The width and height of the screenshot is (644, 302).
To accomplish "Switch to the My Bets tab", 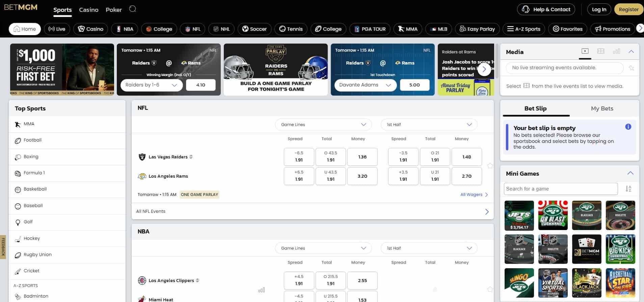I will 602,108.
